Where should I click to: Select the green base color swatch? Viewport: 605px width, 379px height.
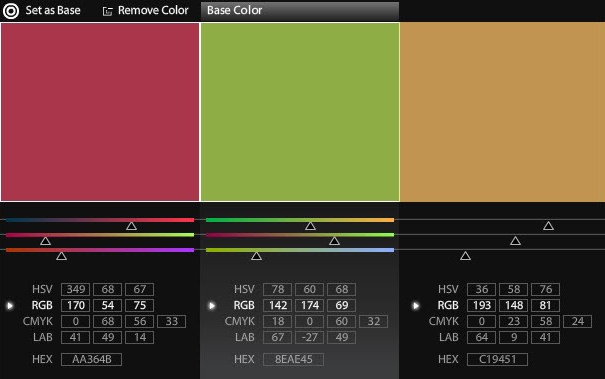pyautogui.click(x=300, y=112)
